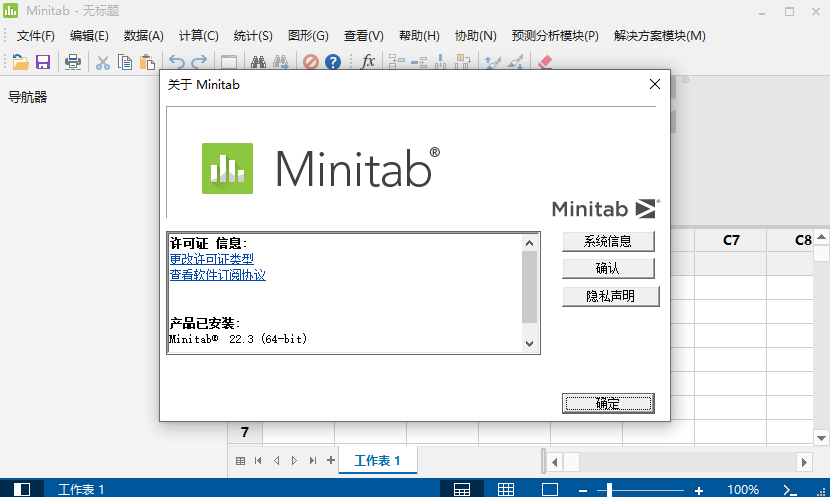The height and width of the screenshot is (497, 830).
Task: Switch to data grid only view icon
Action: coord(506,489)
